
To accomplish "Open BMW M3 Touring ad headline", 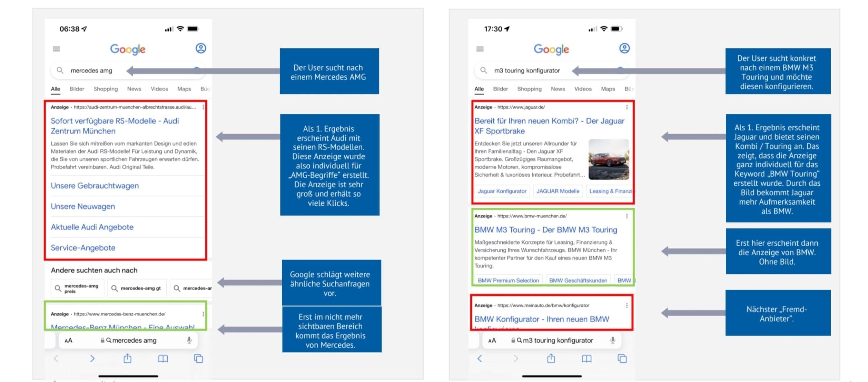I will tap(546, 230).
